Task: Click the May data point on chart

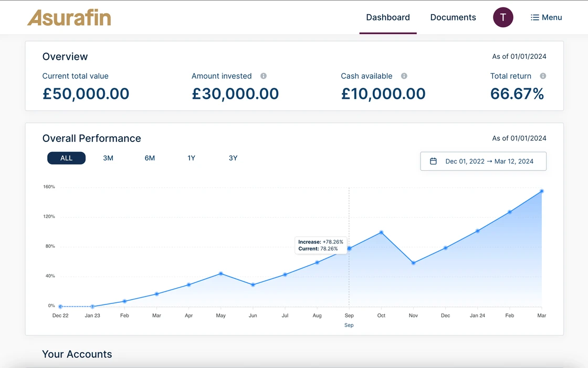Action: pos(221,273)
